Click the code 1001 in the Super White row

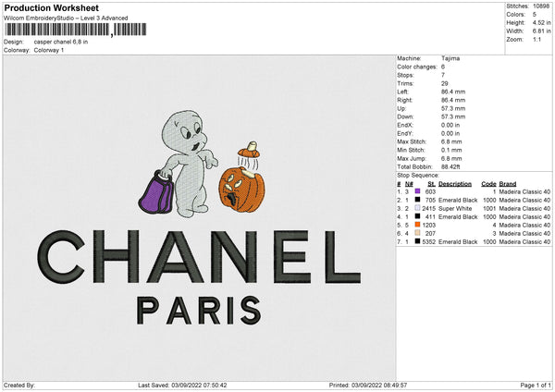(489, 208)
